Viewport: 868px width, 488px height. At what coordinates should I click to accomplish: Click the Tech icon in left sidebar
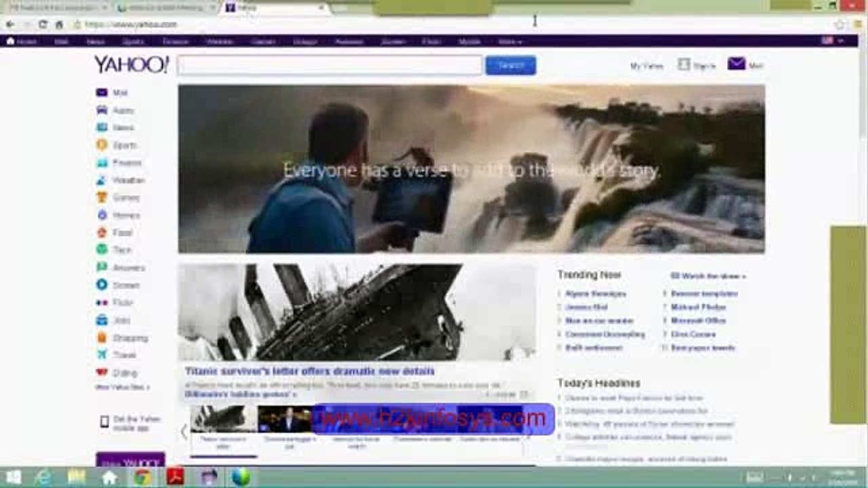(102, 250)
